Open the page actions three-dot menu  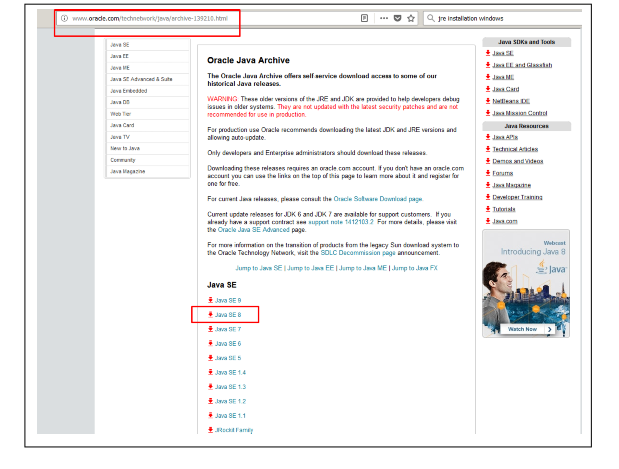point(384,18)
